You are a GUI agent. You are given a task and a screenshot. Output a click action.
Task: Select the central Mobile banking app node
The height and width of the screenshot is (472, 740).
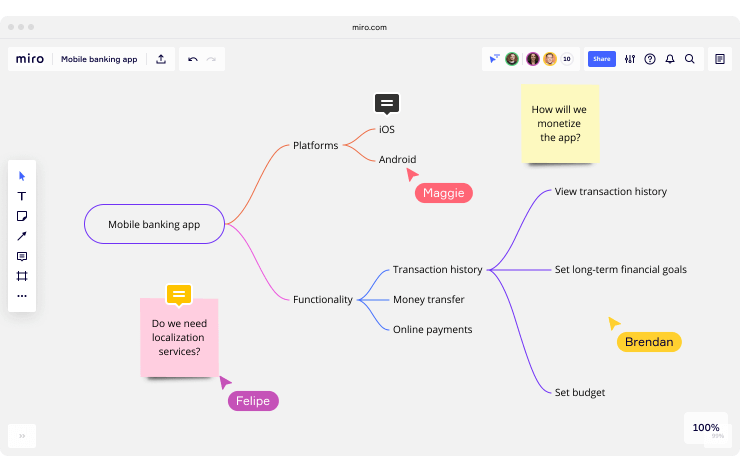154,224
